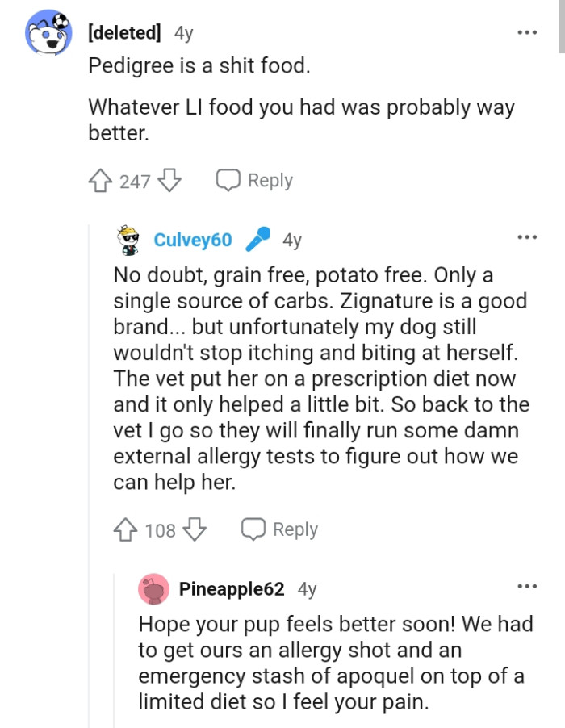Click the speech bubble icon on Culvey60's comment

pos(255,529)
